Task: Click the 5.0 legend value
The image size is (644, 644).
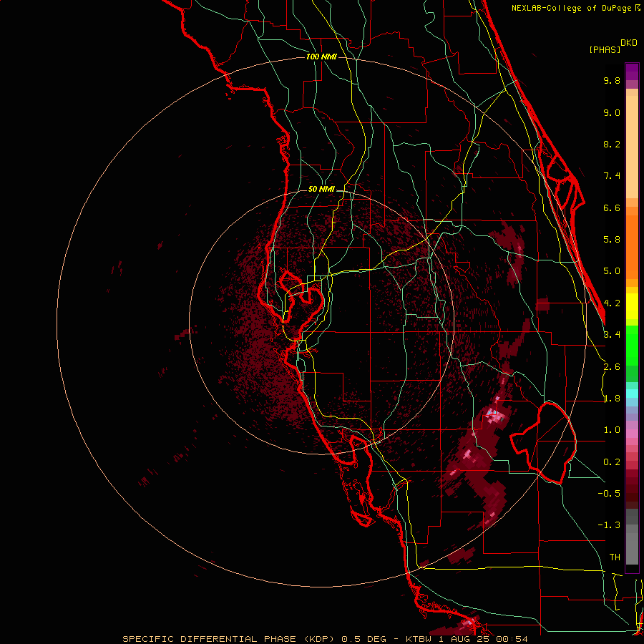Action: point(612,271)
